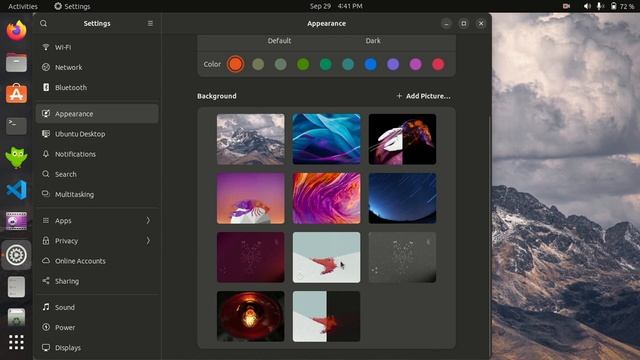This screenshot has width=640, height=360.
Task: Select the grey constellation wallpaper
Action: pos(402,258)
